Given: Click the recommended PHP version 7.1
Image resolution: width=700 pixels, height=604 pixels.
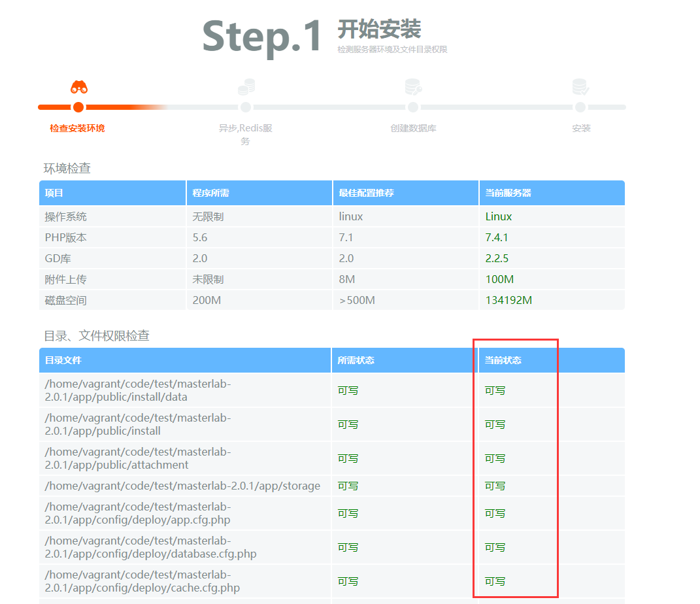Looking at the screenshot, I should click(346, 237).
